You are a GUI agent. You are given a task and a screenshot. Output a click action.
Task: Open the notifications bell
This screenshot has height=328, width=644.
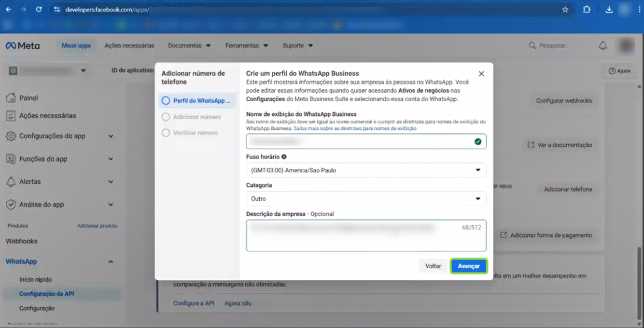pos(602,45)
